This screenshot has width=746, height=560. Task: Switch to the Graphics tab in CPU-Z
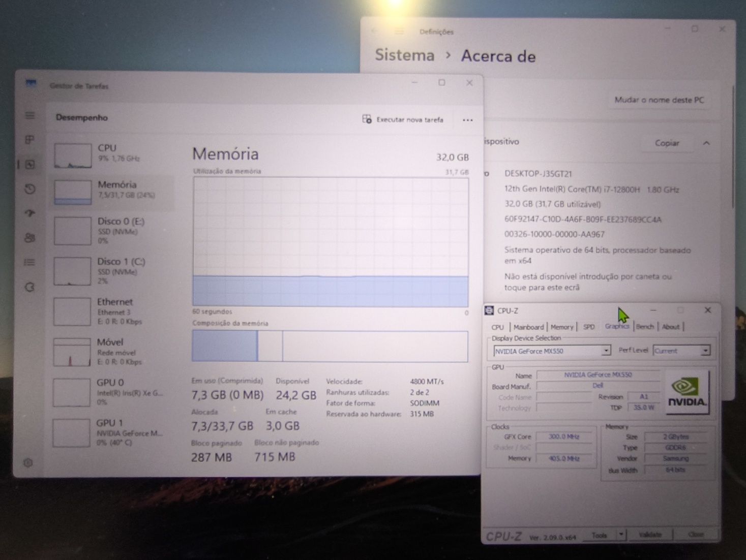617,326
